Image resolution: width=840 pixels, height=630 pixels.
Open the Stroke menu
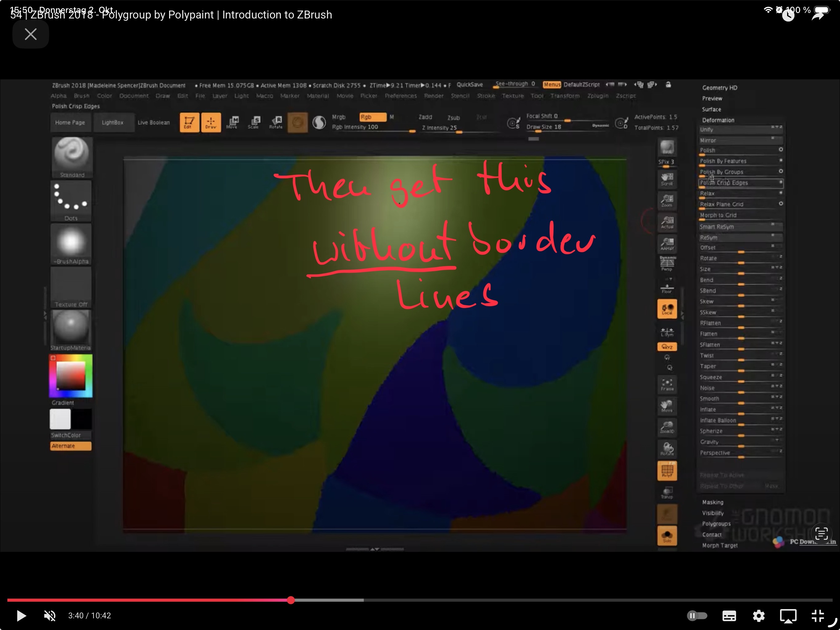click(x=486, y=96)
